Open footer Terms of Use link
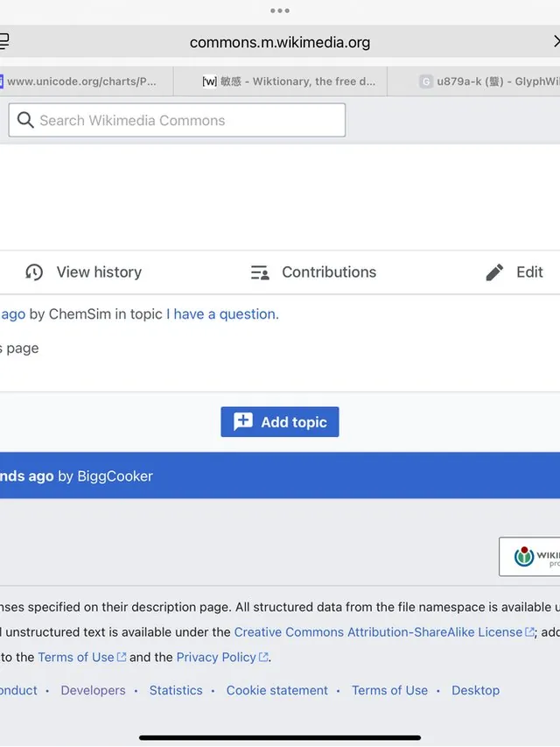Screen dimensions: 560x747 click(389, 690)
